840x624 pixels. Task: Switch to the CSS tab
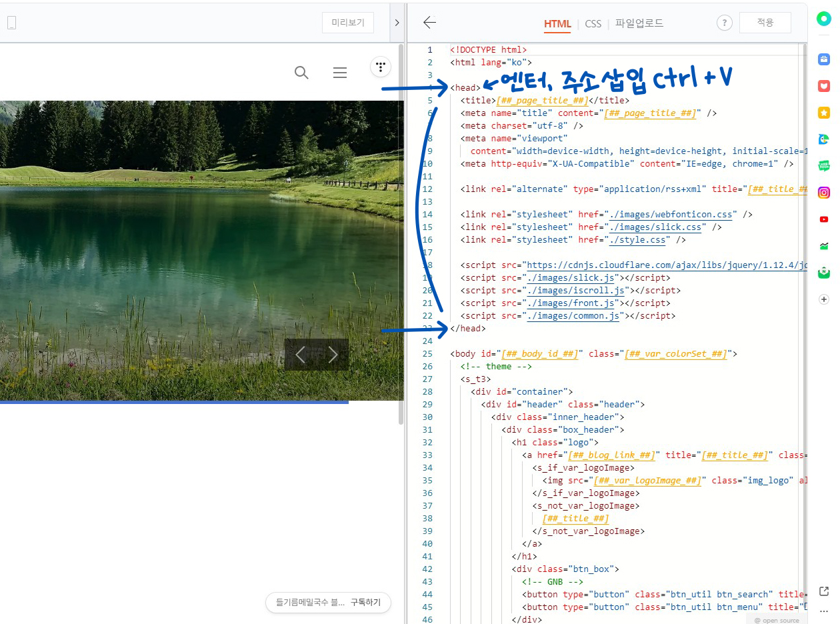(x=593, y=24)
